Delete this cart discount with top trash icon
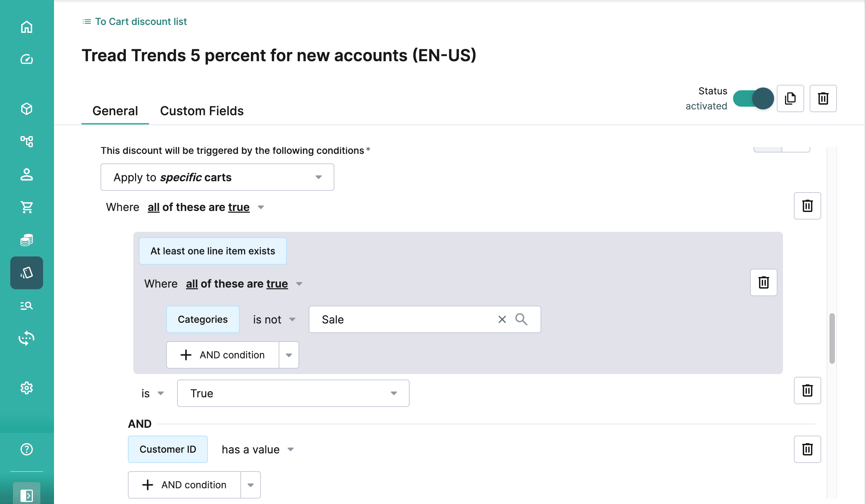The width and height of the screenshot is (865, 504). [823, 98]
